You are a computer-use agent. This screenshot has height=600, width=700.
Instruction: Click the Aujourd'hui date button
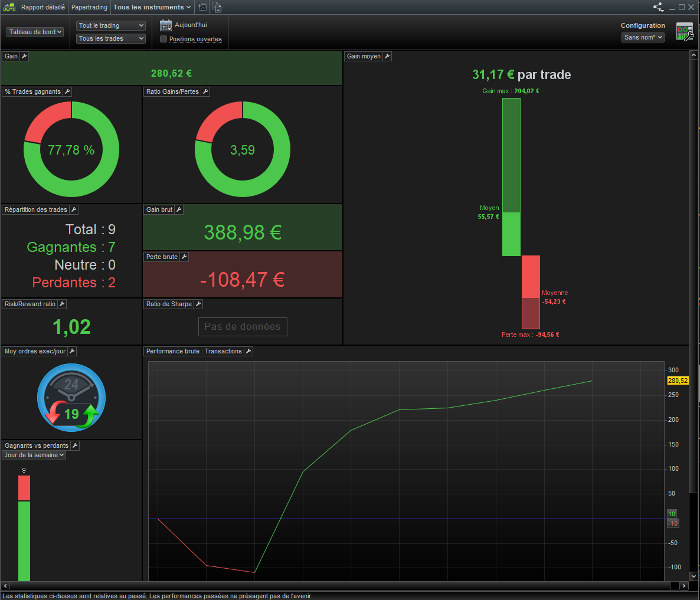coord(191,25)
